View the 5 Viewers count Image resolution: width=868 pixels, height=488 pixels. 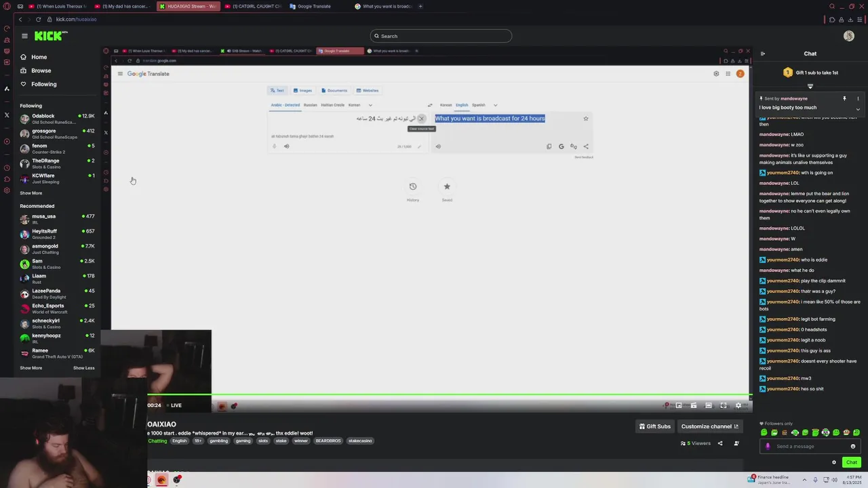pos(696,443)
